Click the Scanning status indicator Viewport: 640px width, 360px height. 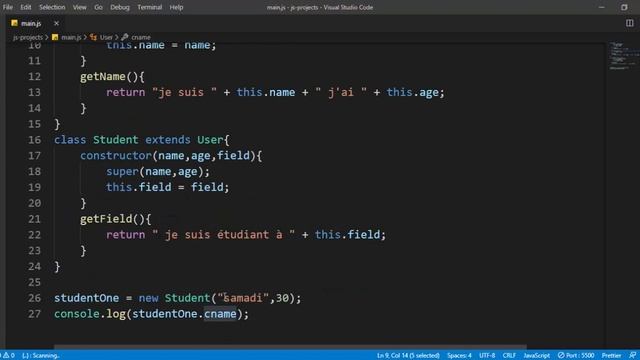point(41,355)
